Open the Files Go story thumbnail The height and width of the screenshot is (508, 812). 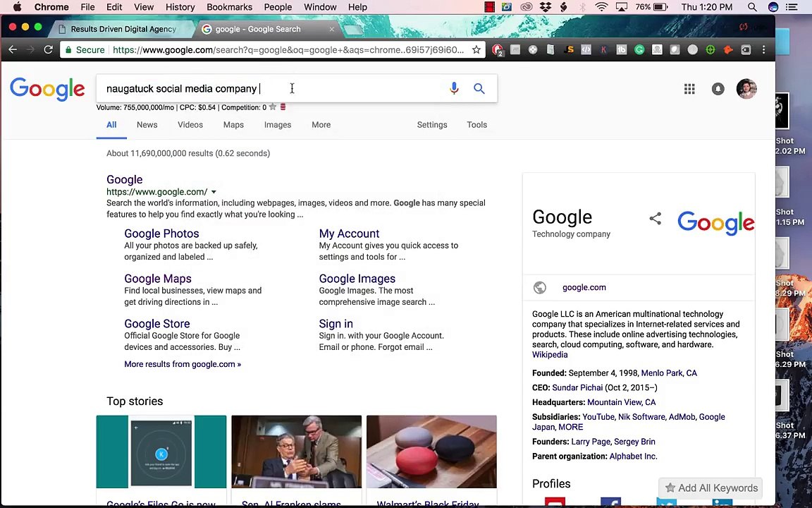[161, 452]
